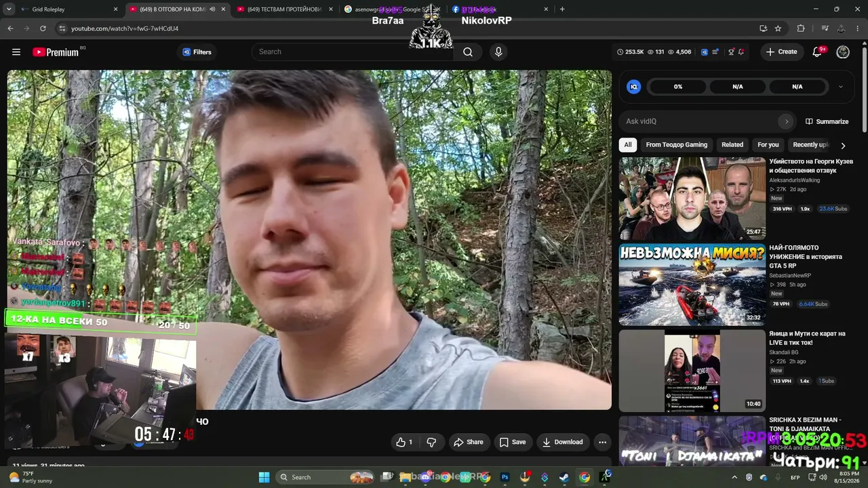Download the video

point(562,442)
